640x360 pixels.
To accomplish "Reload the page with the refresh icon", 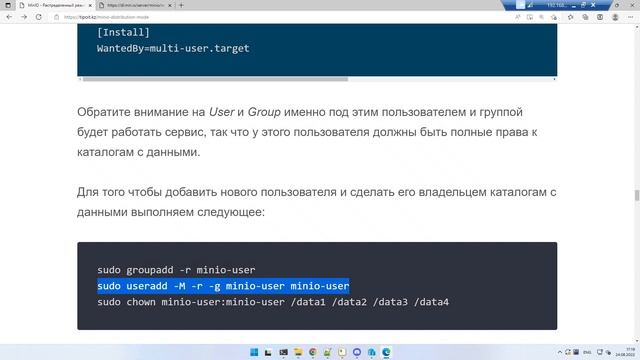I will [x=39, y=17].
